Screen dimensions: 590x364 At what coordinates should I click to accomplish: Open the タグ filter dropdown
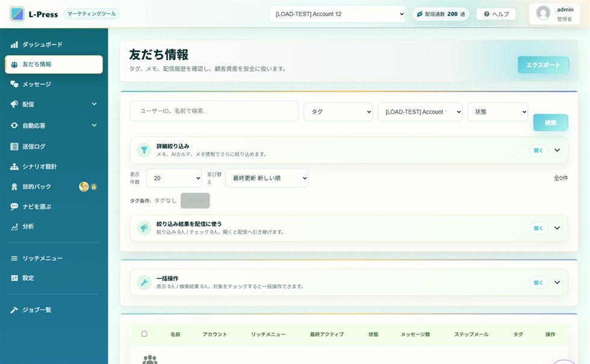pyautogui.click(x=338, y=112)
